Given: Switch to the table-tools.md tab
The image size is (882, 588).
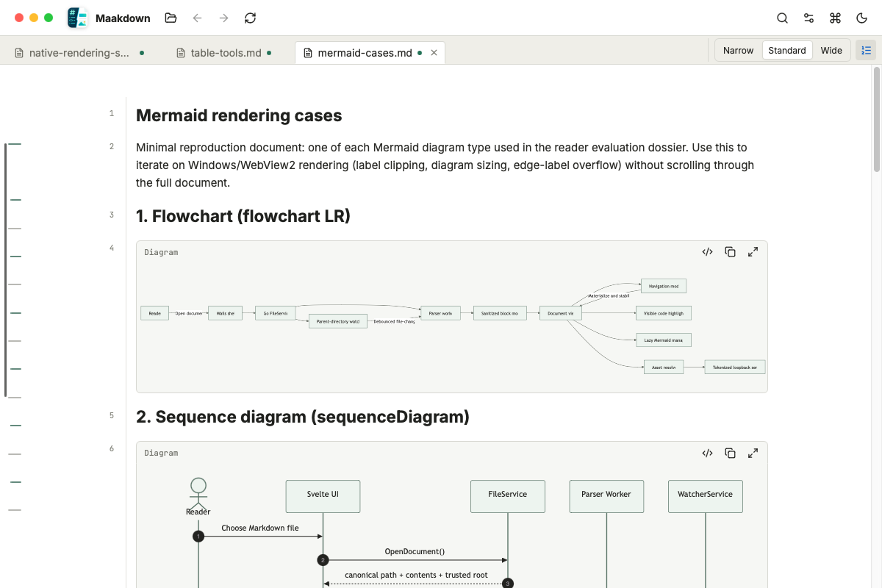Looking at the screenshot, I should [x=224, y=53].
